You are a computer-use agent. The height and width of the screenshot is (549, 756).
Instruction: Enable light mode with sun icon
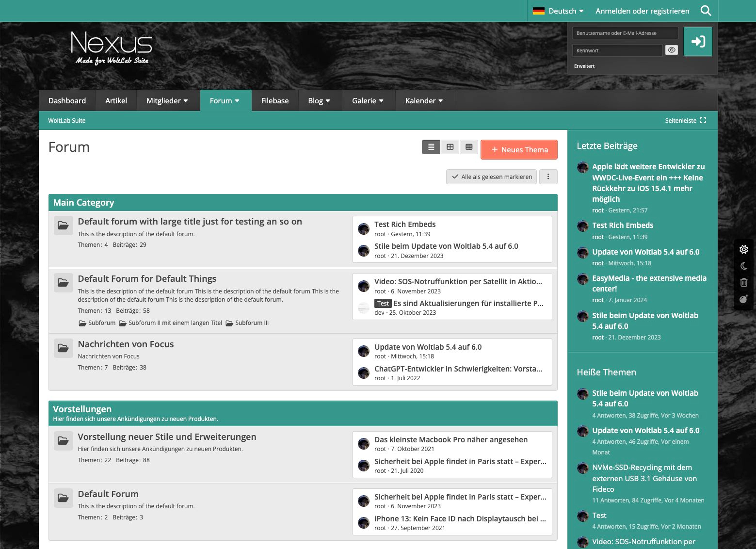(744, 249)
